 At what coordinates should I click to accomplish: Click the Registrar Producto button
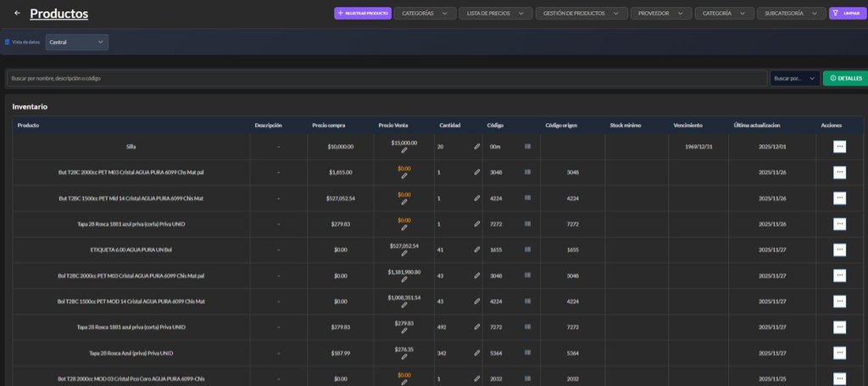pos(363,14)
